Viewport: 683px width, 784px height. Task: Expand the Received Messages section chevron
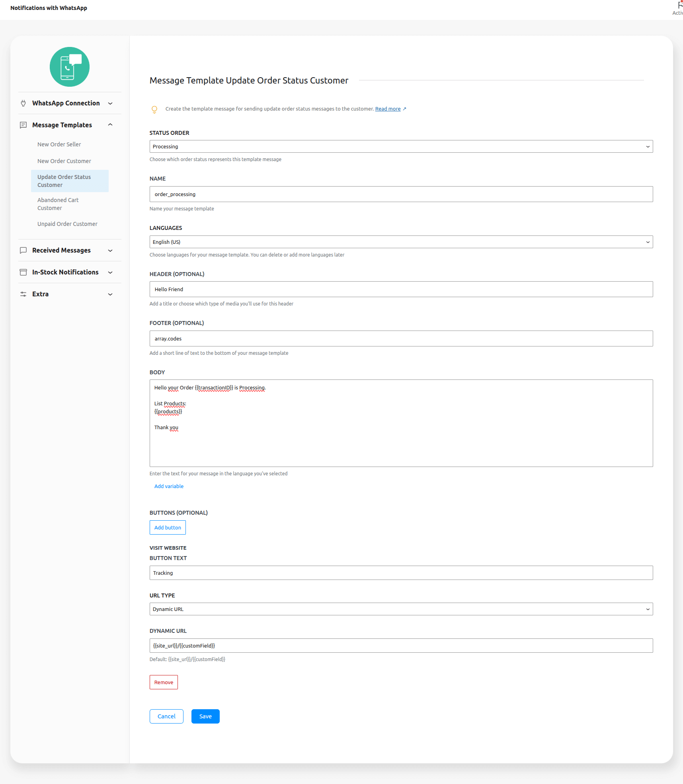pyautogui.click(x=110, y=251)
